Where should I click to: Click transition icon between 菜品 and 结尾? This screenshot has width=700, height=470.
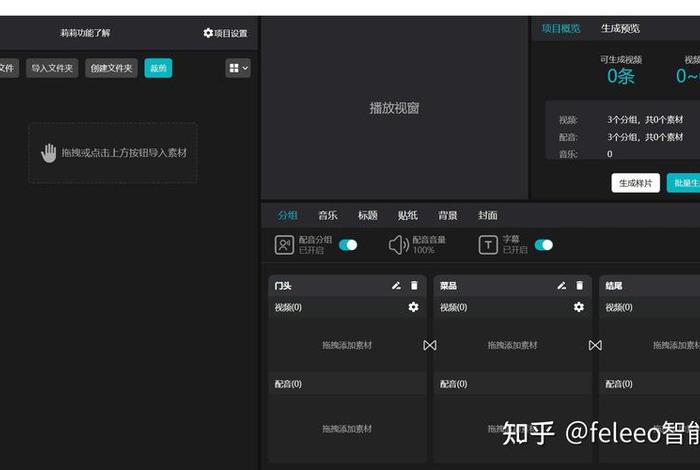595,345
